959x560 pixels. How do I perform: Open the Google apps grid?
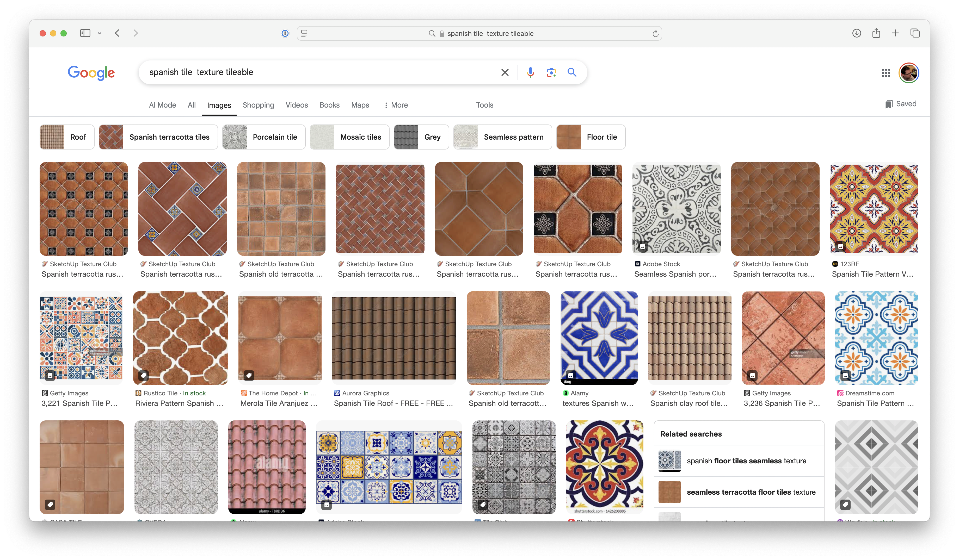886,73
